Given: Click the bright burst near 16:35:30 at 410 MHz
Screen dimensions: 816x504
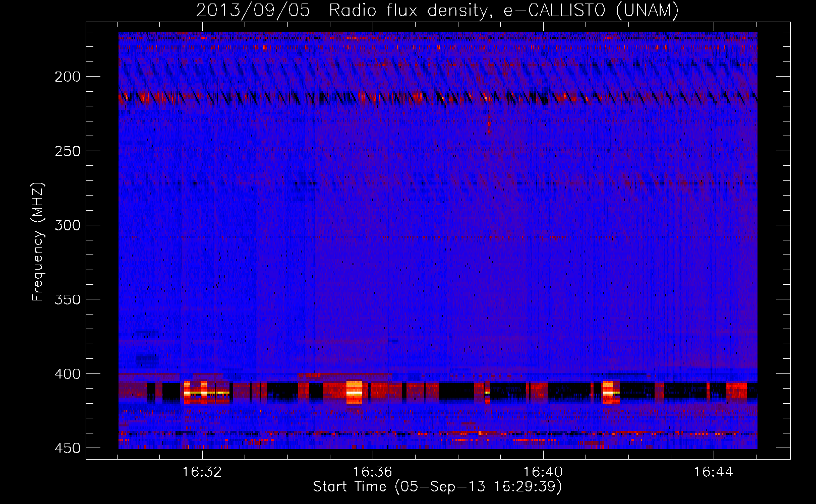Looking at the screenshot, I should point(354,392).
